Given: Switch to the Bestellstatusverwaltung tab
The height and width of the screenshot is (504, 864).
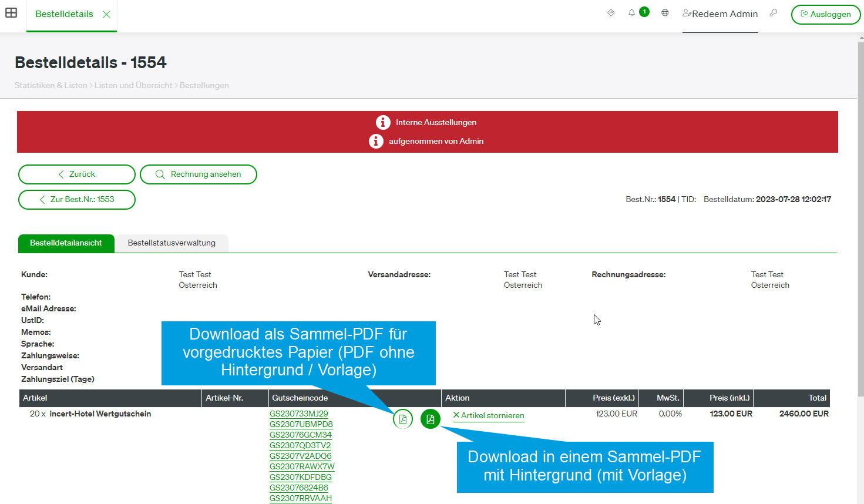Looking at the screenshot, I should tap(172, 243).
